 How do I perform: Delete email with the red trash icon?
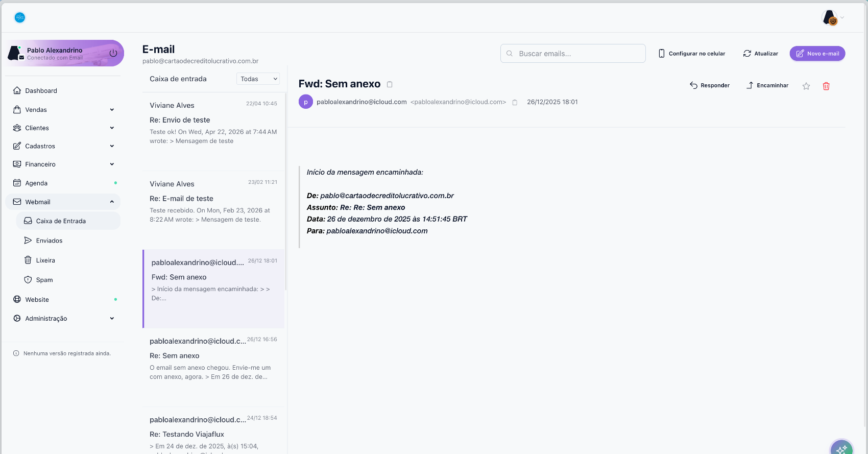826,86
